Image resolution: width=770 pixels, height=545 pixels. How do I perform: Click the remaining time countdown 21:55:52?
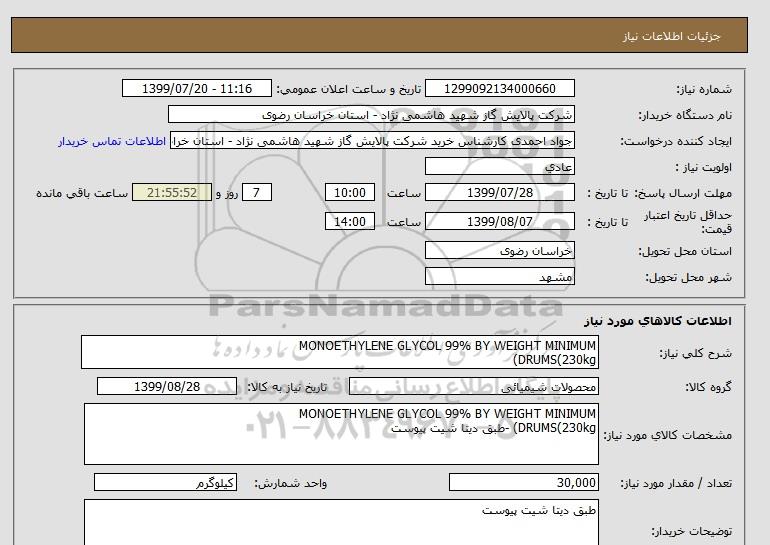(x=171, y=193)
